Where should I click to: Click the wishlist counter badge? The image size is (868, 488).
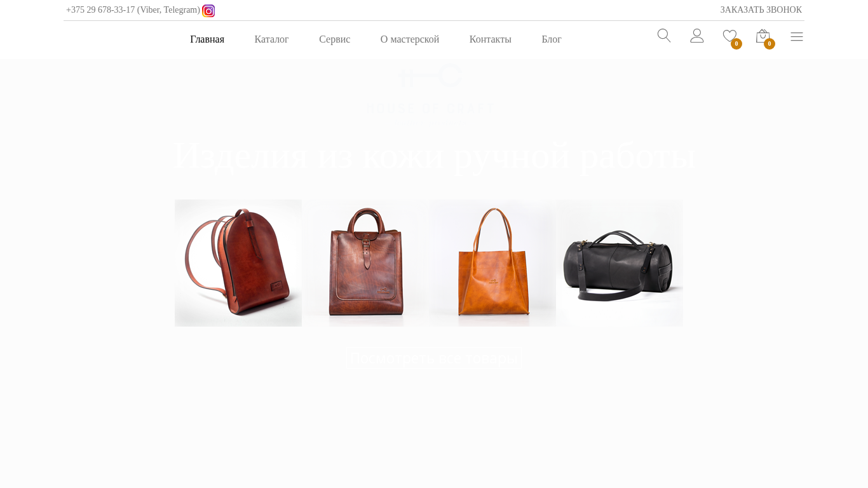click(x=736, y=44)
